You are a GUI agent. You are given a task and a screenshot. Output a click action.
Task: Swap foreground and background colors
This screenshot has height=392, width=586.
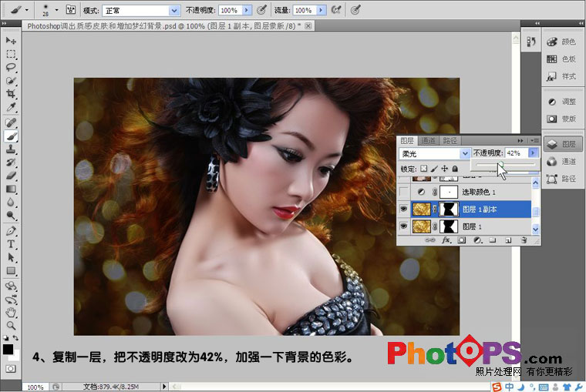(15, 338)
